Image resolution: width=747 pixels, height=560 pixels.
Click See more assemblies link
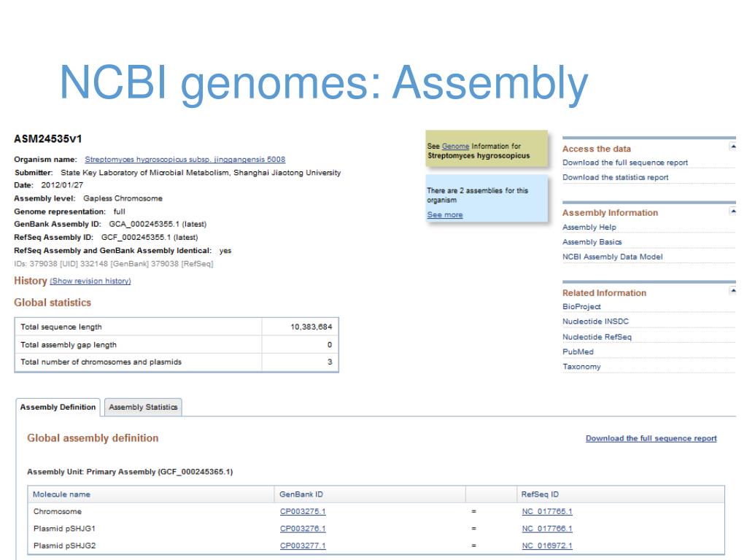(x=445, y=215)
